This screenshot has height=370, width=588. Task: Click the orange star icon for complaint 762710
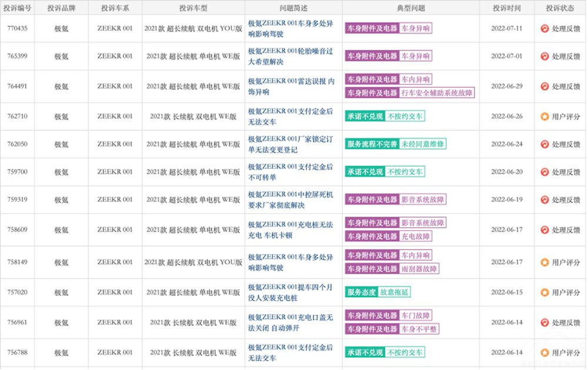coord(544,117)
